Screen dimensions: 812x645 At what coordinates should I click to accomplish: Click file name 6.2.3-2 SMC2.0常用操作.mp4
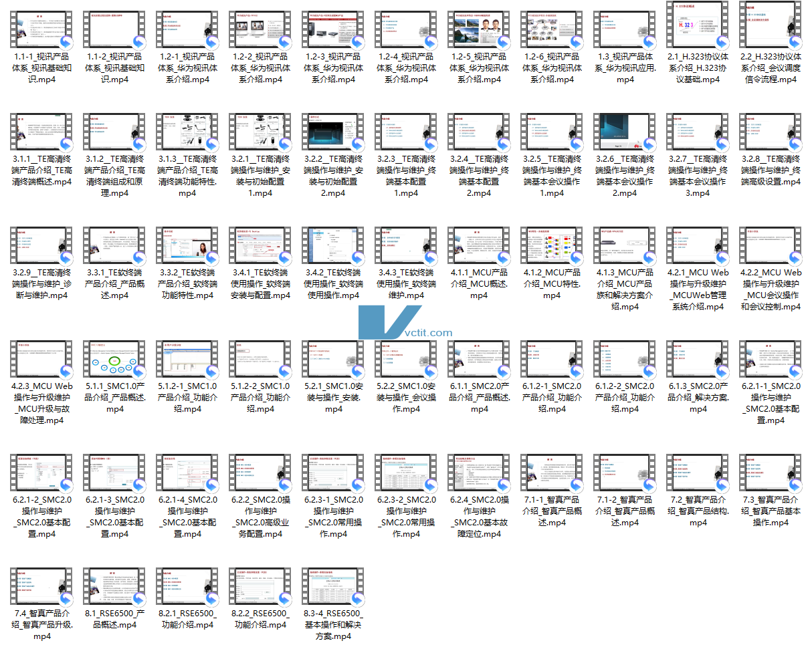[406, 517]
